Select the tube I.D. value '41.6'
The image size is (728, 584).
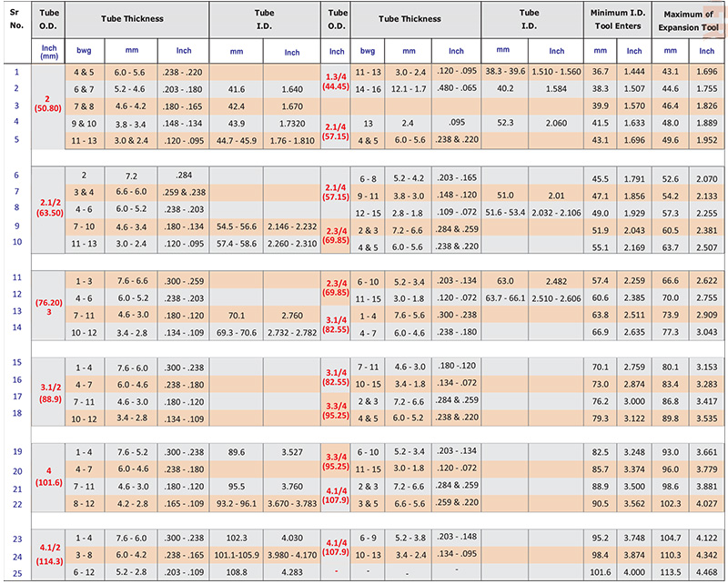tap(237, 89)
